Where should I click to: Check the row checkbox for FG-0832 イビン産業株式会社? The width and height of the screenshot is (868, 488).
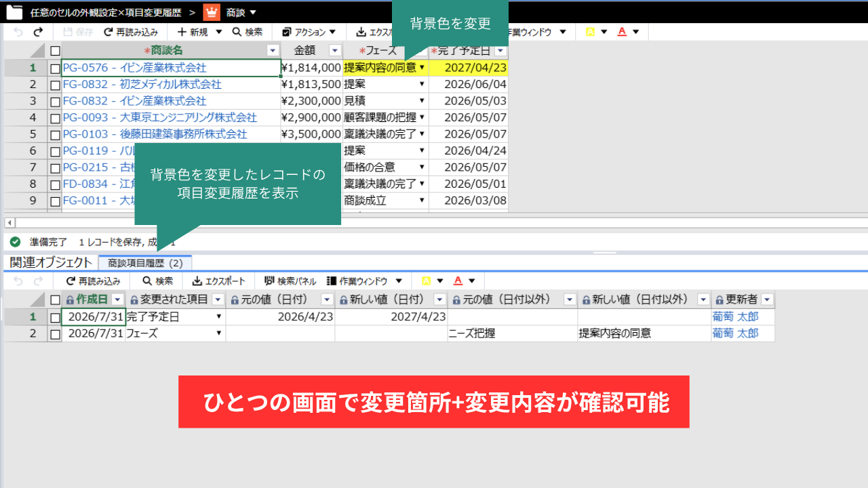tap(55, 101)
